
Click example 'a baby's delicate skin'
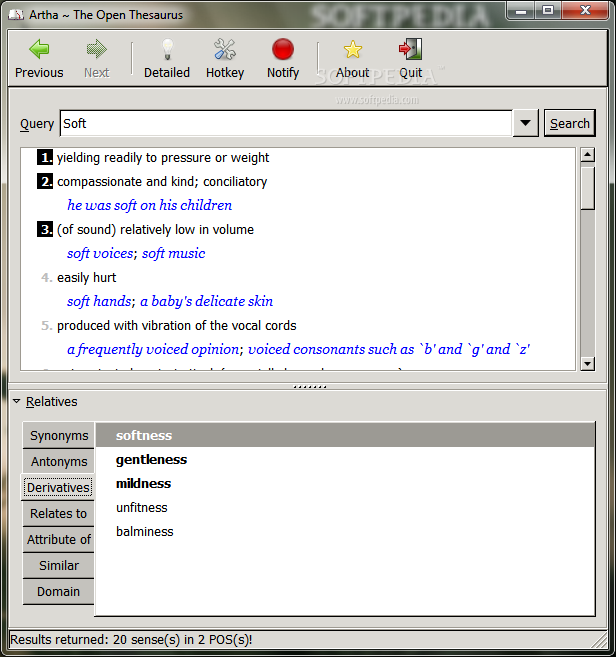(x=207, y=301)
